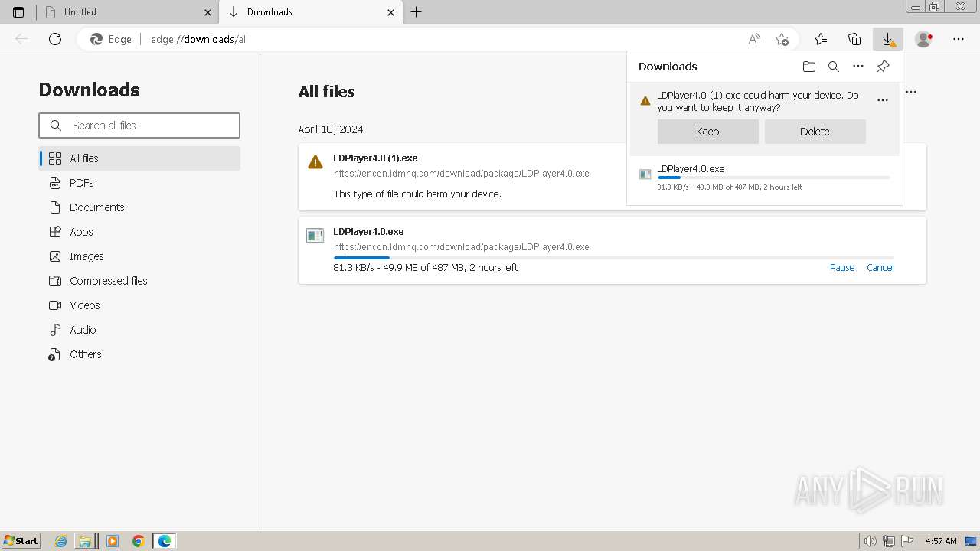Delete the LDPlayer4.0 (1).exe file
This screenshot has width=980, height=551.
(x=815, y=132)
